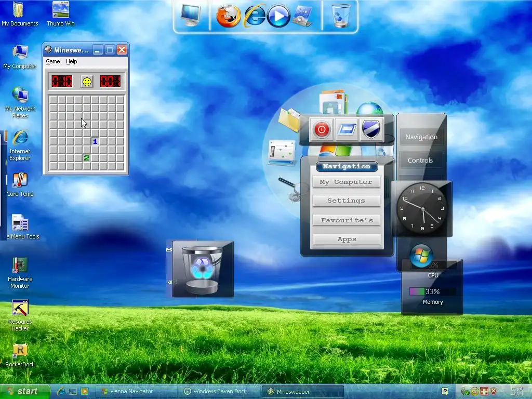Click the Favourite's navigator button
The width and height of the screenshot is (532, 399).
346,220
